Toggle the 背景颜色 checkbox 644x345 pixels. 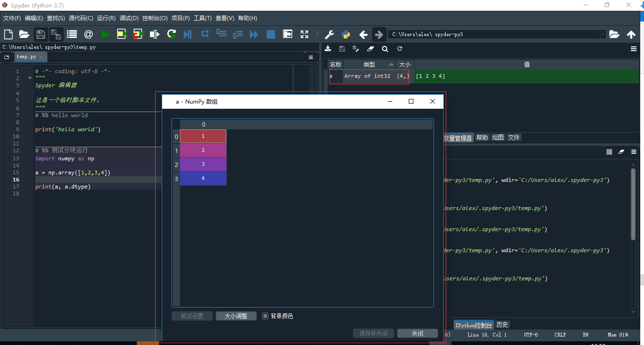point(265,316)
